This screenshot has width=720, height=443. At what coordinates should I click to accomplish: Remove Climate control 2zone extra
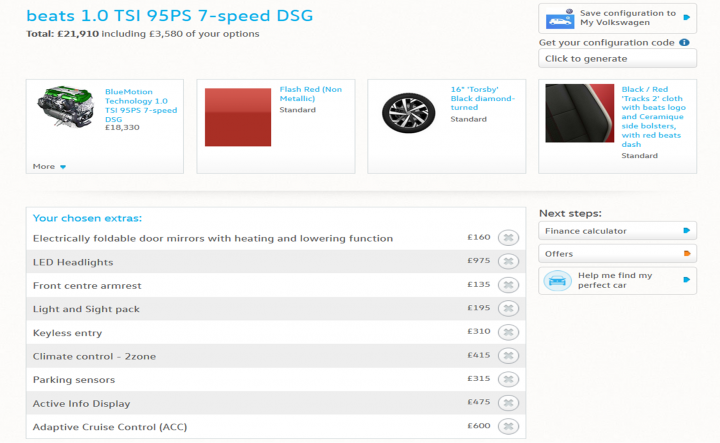[x=508, y=356]
